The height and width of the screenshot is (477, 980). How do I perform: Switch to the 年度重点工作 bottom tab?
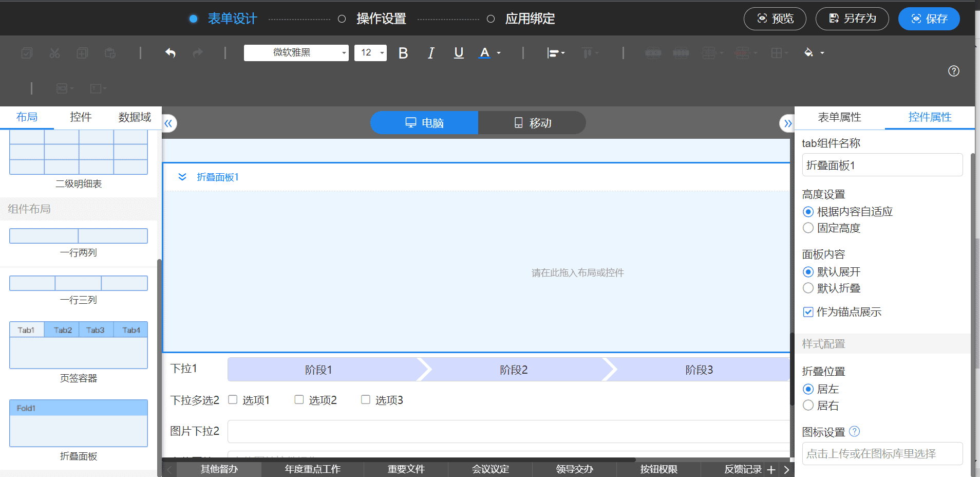(x=313, y=469)
